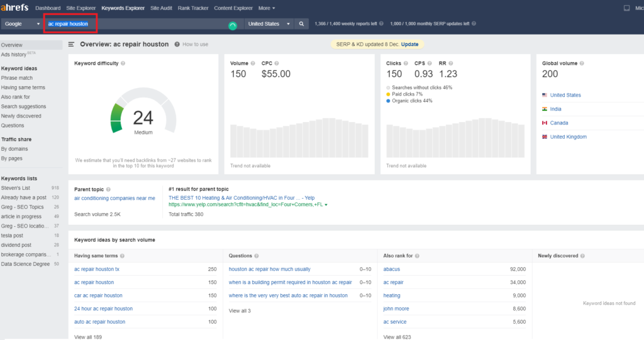Click the Update link for SERP & KD
Image resolution: width=644 pixels, height=340 pixels.
pyautogui.click(x=409, y=45)
